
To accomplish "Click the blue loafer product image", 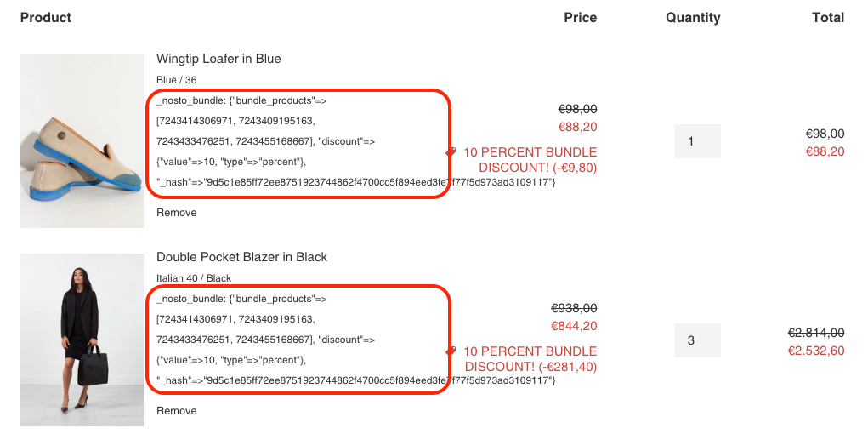I will click(82, 141).
